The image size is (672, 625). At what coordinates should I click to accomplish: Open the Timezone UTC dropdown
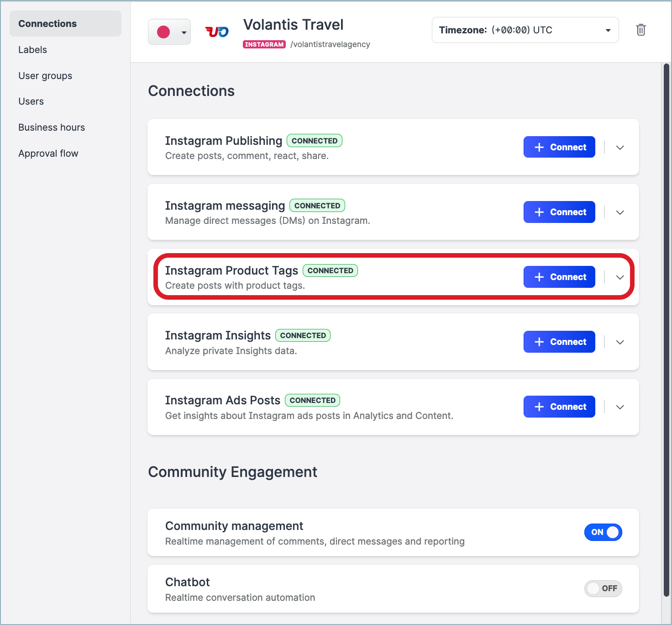525,30
